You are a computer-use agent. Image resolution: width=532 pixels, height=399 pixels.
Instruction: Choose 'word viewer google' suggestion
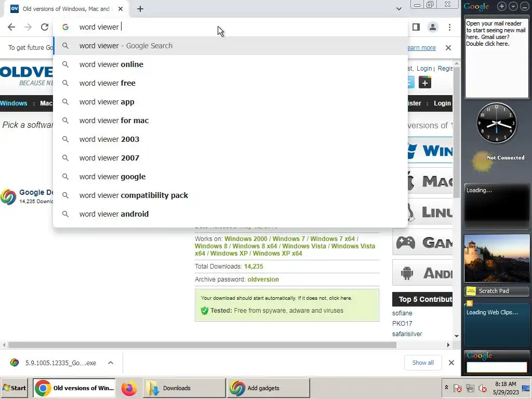pos(230,177)
